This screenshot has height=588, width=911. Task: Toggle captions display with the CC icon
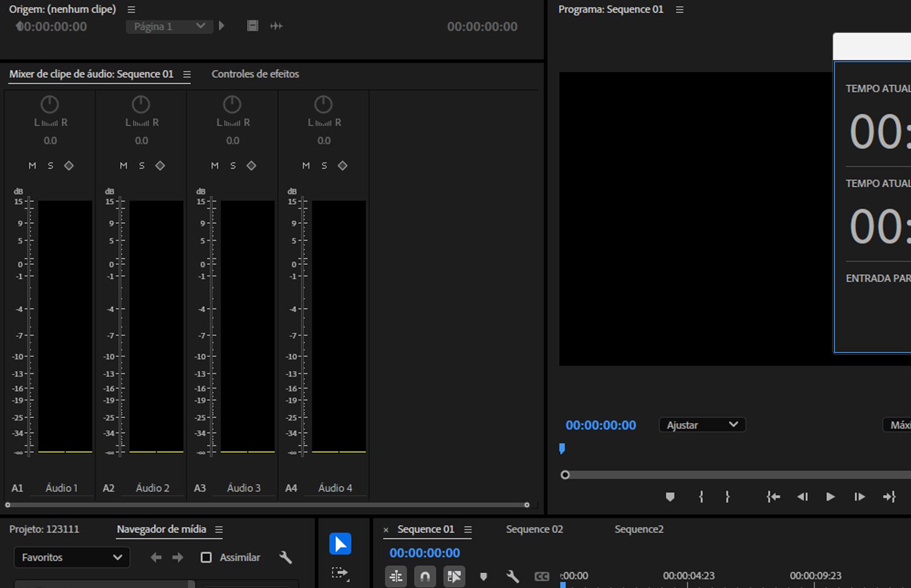tap(541, 576)
